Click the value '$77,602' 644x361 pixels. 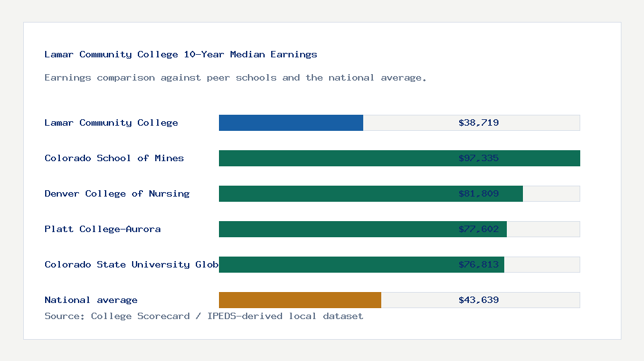pos(478,229)
